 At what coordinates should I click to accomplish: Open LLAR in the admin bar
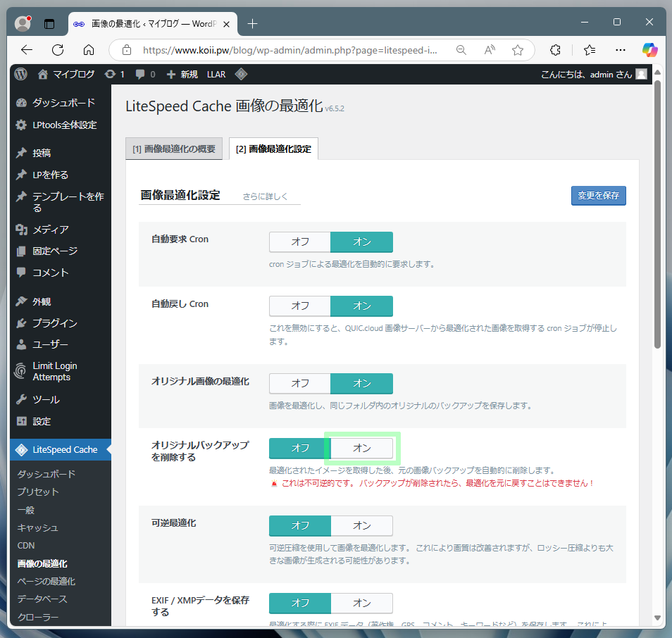point(216,74)
